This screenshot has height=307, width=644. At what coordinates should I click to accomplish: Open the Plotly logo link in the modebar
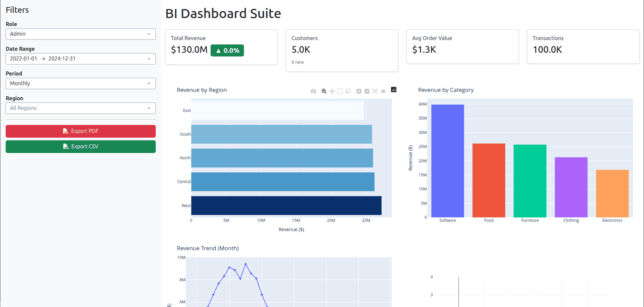394,90
